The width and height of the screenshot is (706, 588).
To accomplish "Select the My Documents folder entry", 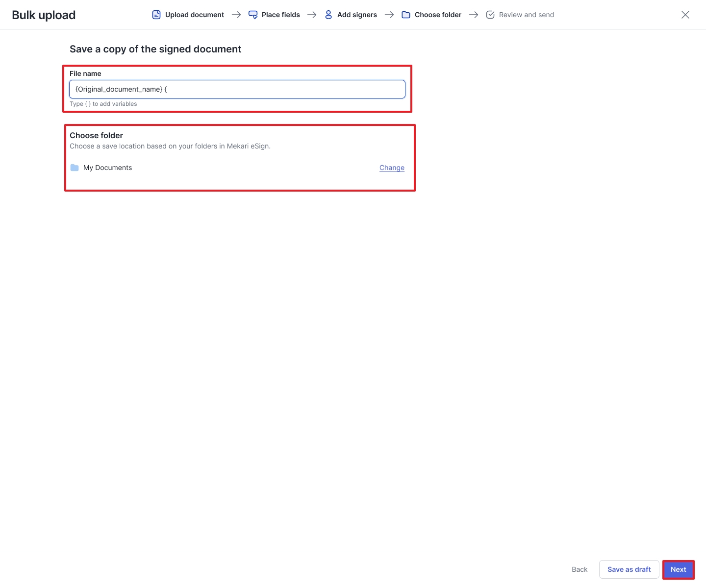I will [107, 168].
